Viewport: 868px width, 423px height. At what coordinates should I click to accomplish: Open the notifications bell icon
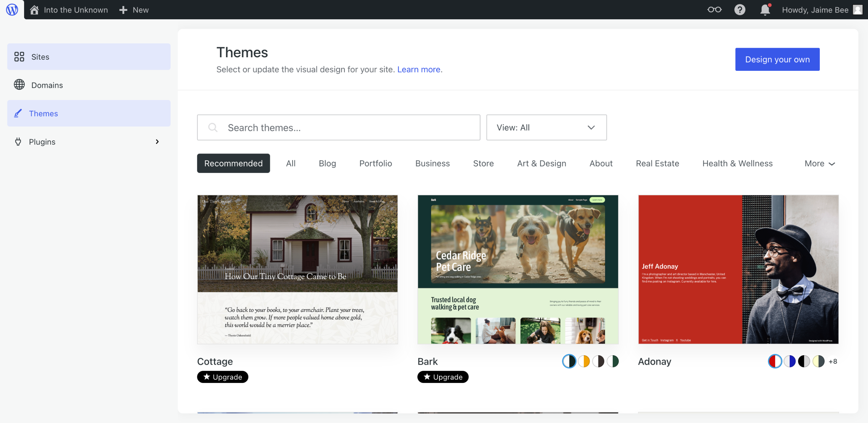[765, 9]
